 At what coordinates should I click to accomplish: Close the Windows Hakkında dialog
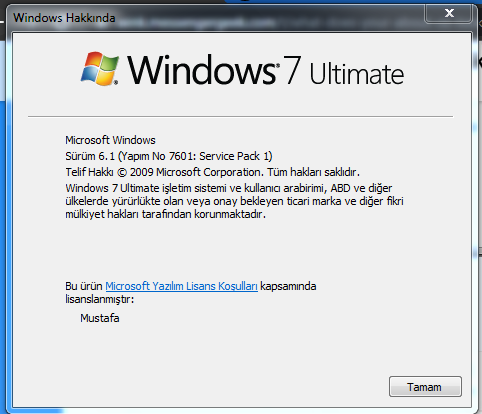point(449,13)
